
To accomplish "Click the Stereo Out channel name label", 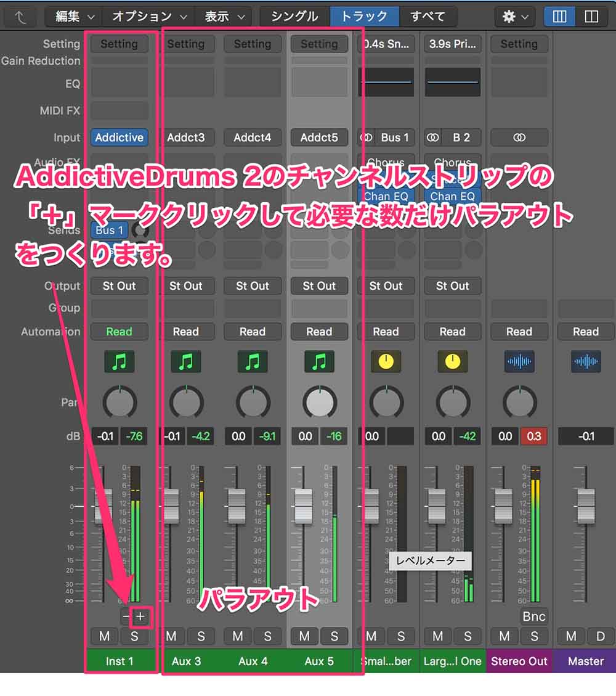I will point(519,661).
